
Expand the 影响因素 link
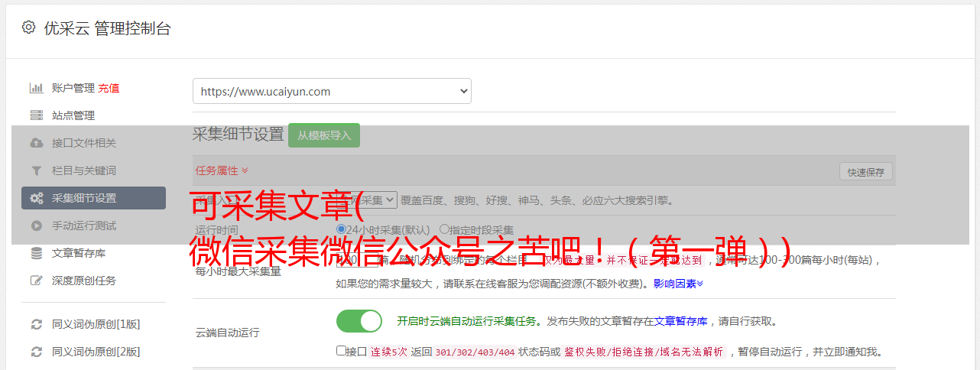coord(678,284)
